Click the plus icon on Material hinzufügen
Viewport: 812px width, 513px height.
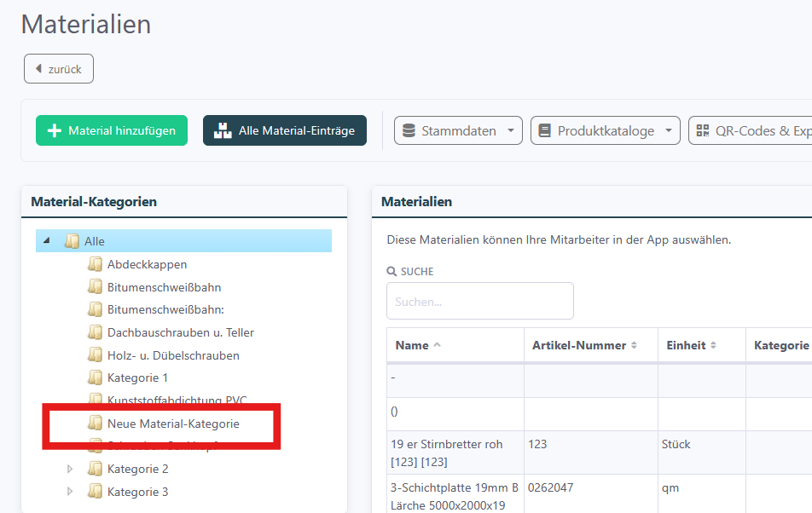click(55, 131)
